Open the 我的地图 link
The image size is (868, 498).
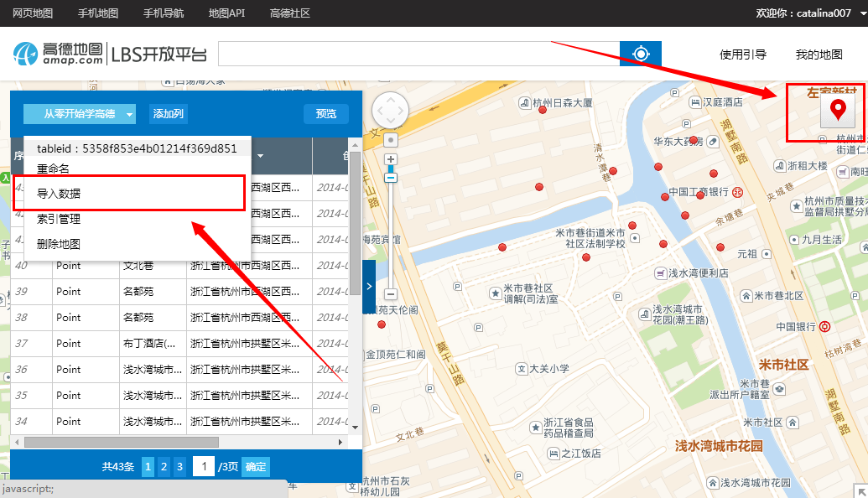(819, 54)
